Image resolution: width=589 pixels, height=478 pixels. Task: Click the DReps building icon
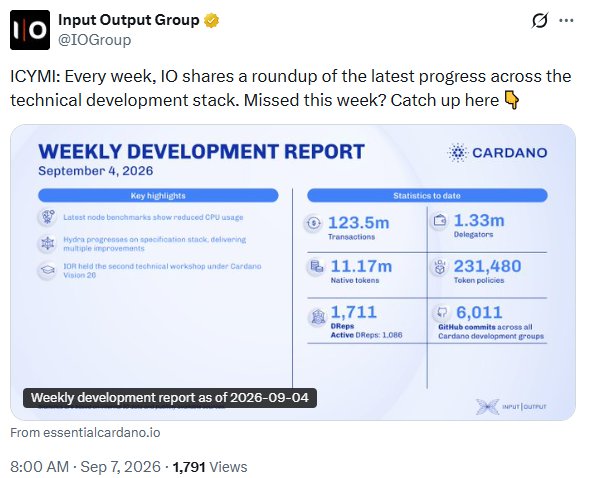pyautogui.click(x=317, y=317)
